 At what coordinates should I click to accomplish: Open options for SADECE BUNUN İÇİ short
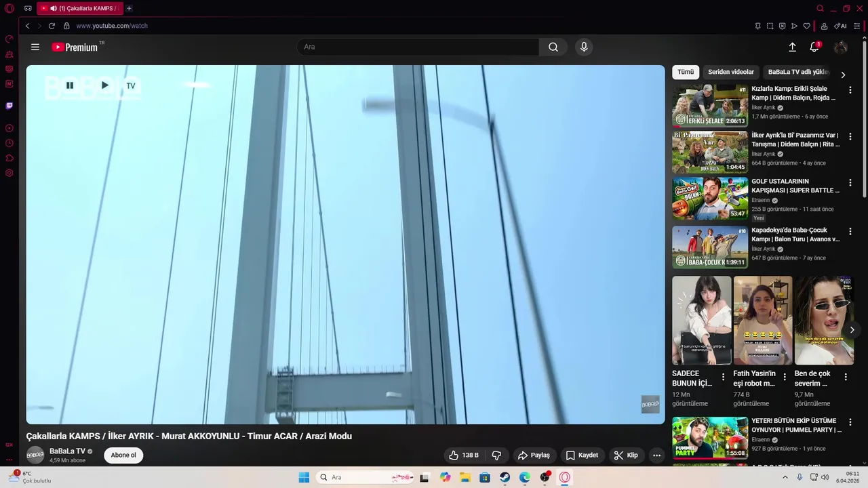point(723,377)
